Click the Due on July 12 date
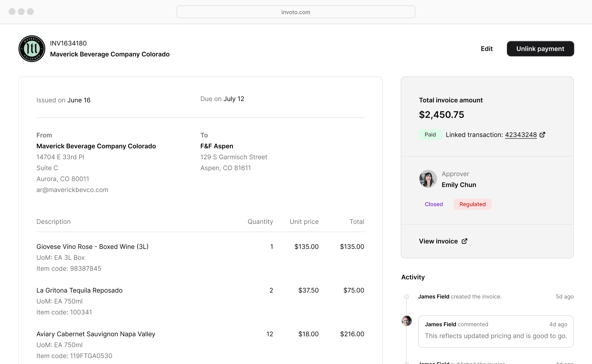Viewport: 592px width, 364px height. coord(222,99)
